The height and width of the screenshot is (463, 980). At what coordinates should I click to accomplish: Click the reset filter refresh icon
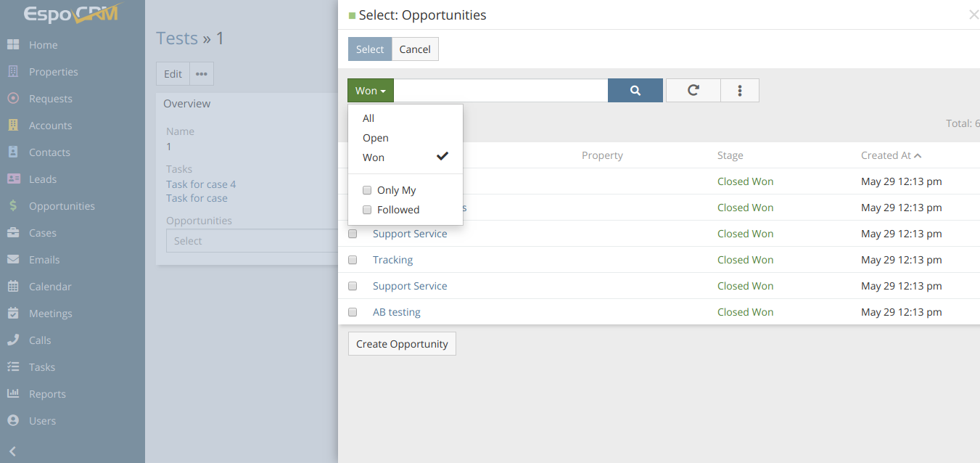click(x=693, y=91)
